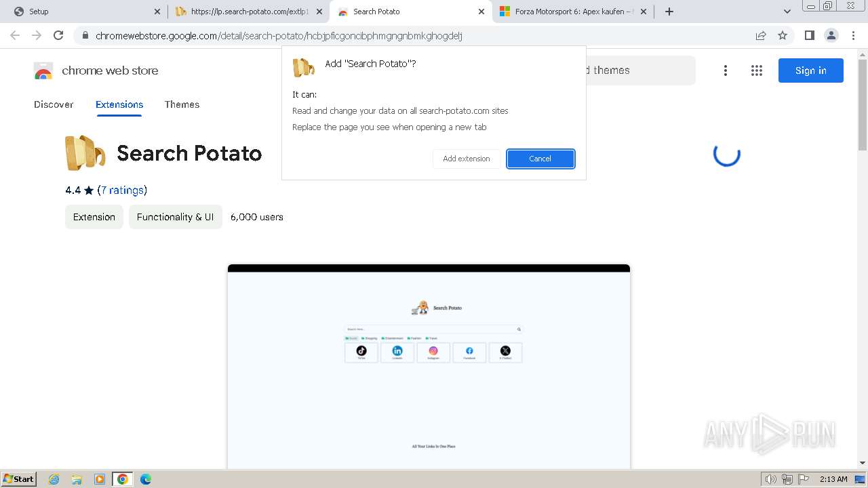Screen dimensions: 868x488
Task: Click the address bar URL
Action: point(279,36)
